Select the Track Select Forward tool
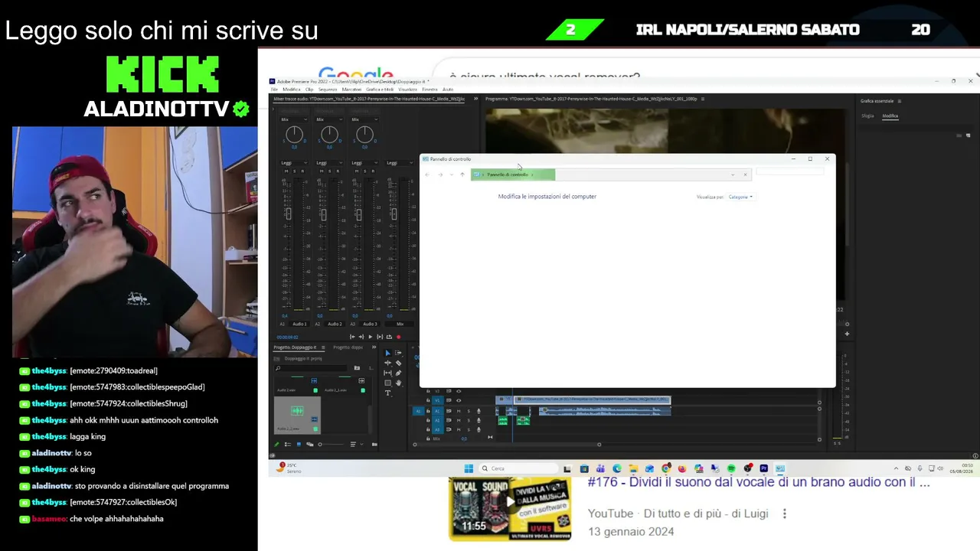The width and height of the screenshot is (980, 551). [398, 353]
